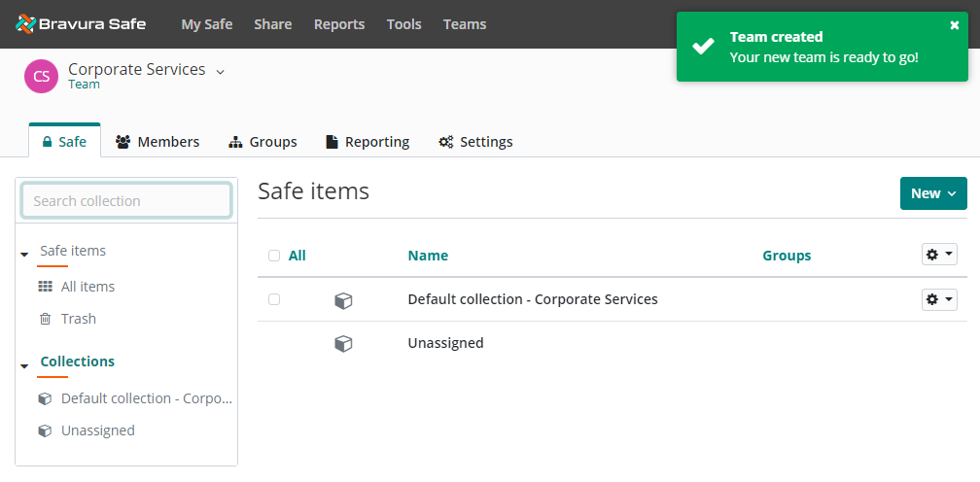This screenshot has height=482, width=980.
Task: Select Default collection - Corpo... in sidebar
Action: [x=146, y=398]
